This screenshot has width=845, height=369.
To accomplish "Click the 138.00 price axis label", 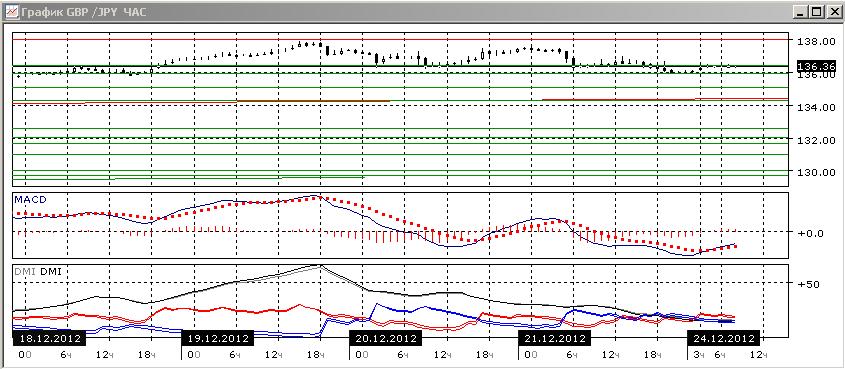I will [x=817, y=41].
